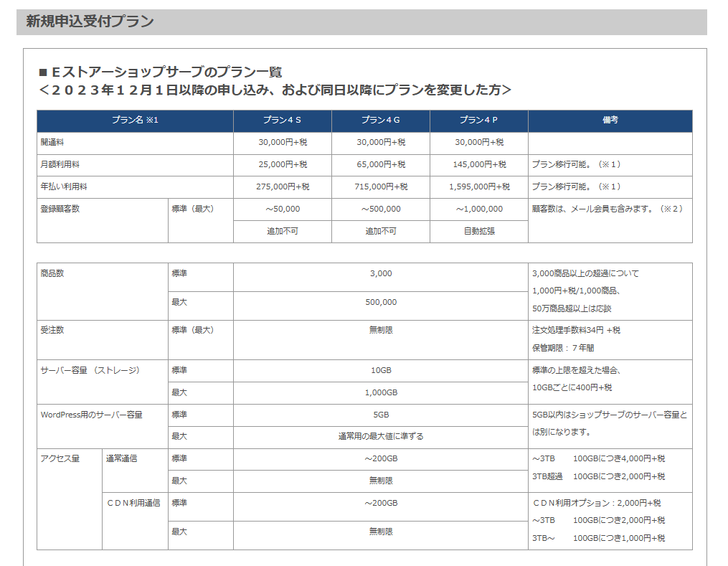Viewport: 728px width, 566px height.
Task: Click the 備考 column header
Action: pyautogui.click(x=610, y=120)
